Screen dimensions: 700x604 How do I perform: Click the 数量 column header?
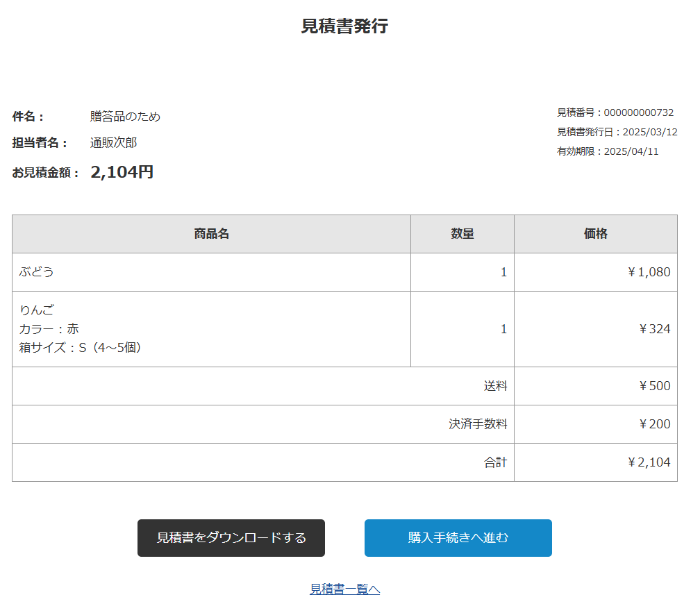[x=462, y=234]
